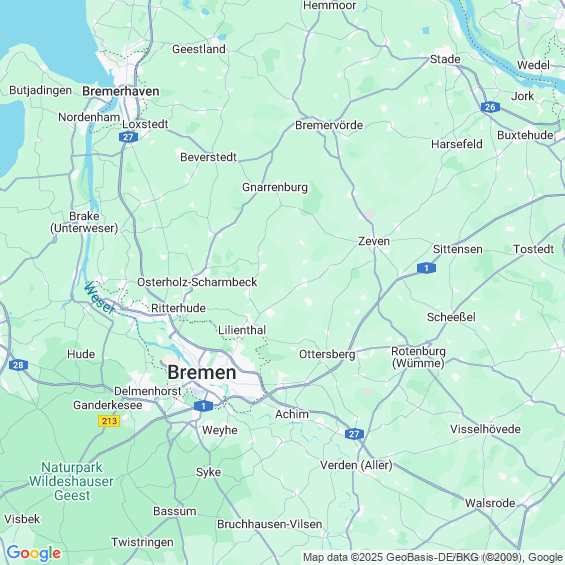This screenshot has width=565, height=565.
Task: Click the A1 highway shield near Sittensen
Action: click(x=426, y=268)
